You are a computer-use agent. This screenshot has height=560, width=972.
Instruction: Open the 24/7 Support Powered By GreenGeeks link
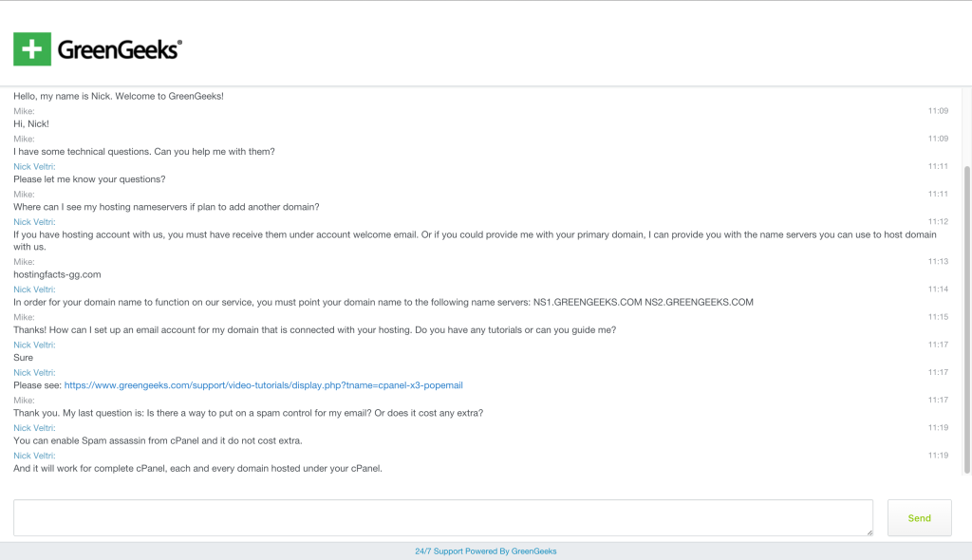point(486,551)
